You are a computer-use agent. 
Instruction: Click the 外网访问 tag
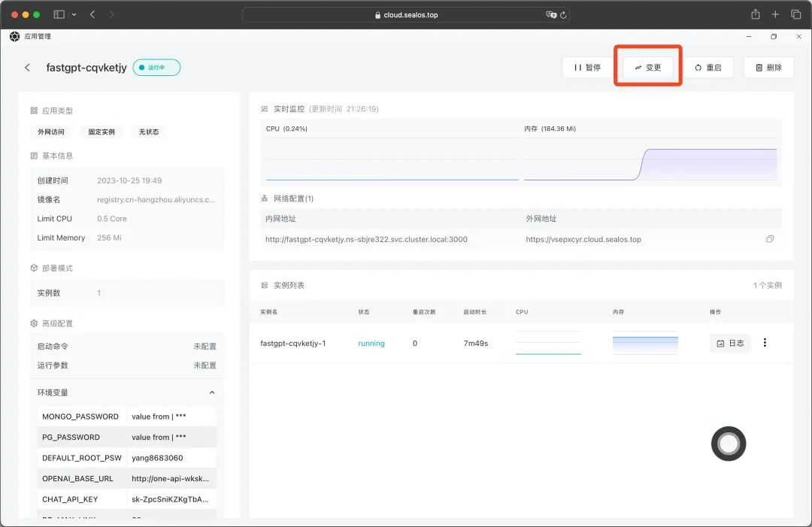click(51, 132)
